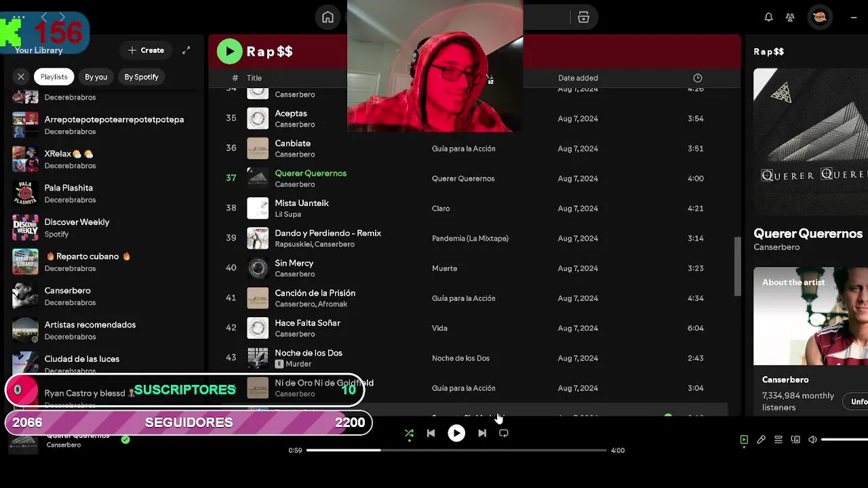The width and height of the screenshot is (868, 488).
Task: Adjust the volume slider
Action: (844, 440)
